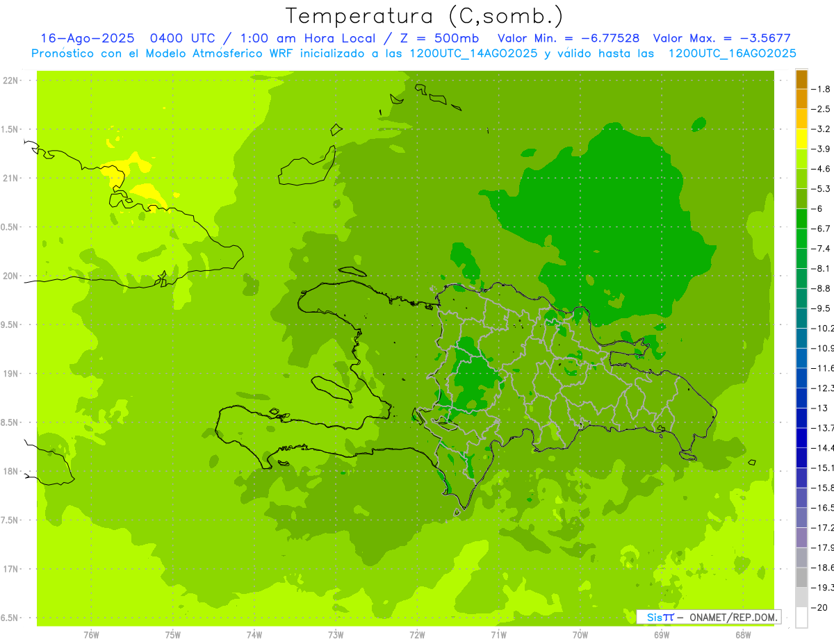Click the Great Inagua island outline north of Haiti
The image size is (834, 644).
click(306, 165)
